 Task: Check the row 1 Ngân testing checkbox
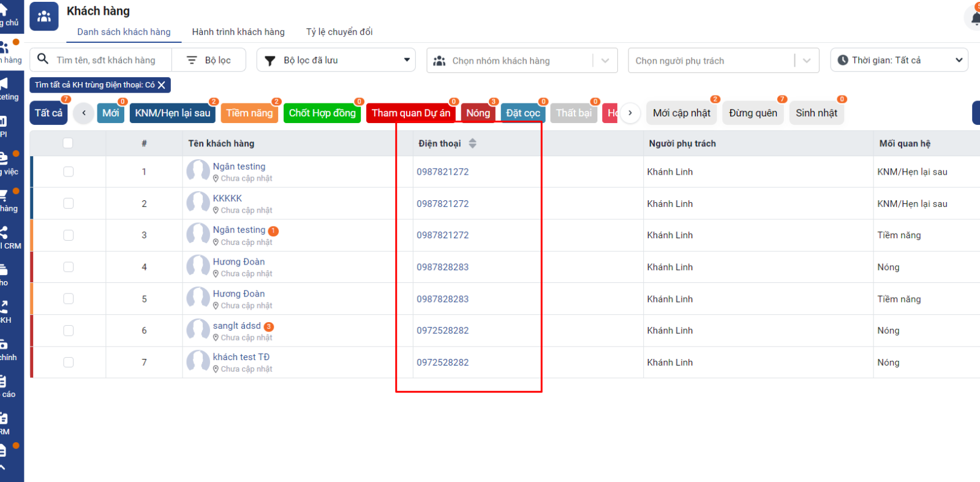pos(68,172)
